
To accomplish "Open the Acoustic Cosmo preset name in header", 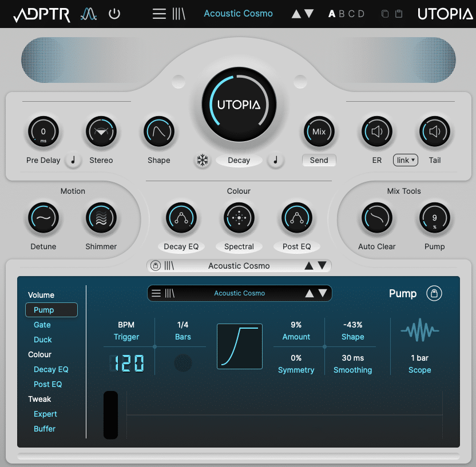I will [239, 13].
